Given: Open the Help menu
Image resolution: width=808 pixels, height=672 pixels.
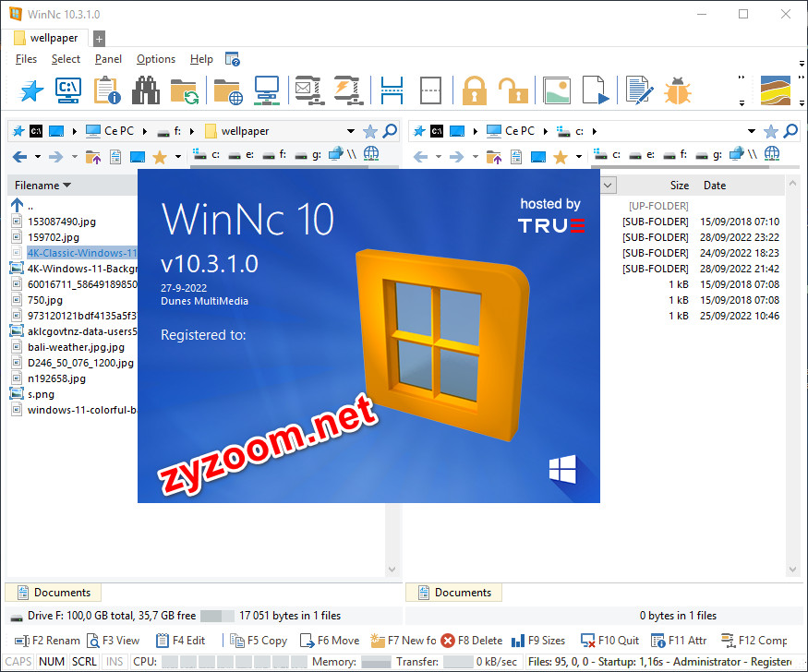Looking at the screenshot, I should coord(201,59).
